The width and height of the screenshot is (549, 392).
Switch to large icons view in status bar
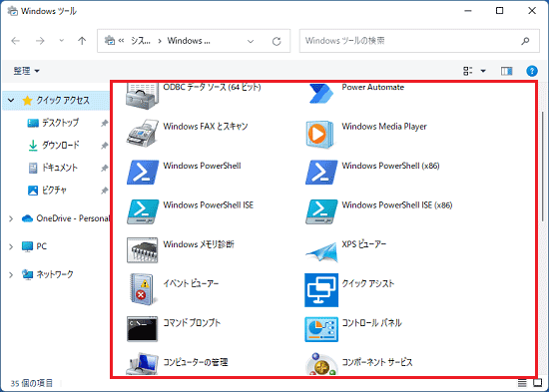(x=537, y=383)
